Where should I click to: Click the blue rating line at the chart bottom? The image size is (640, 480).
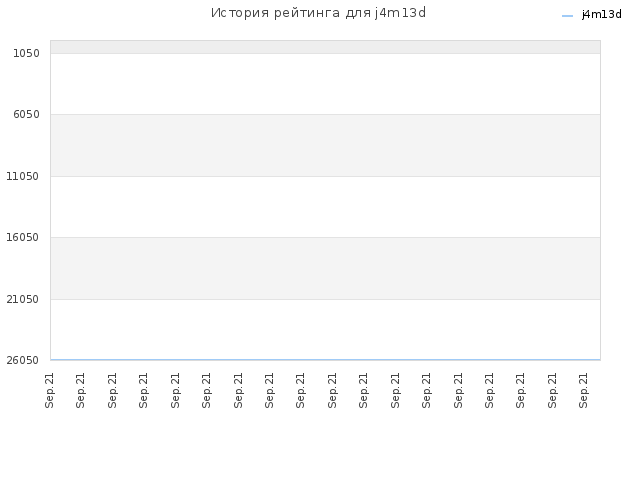(325, 360)
